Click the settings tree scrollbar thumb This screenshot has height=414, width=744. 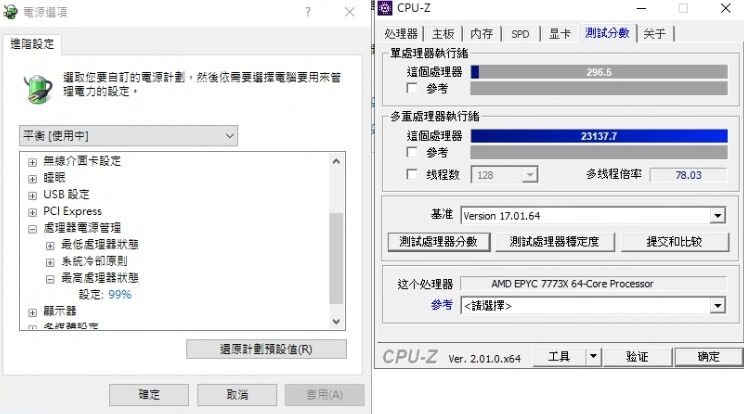336,258
